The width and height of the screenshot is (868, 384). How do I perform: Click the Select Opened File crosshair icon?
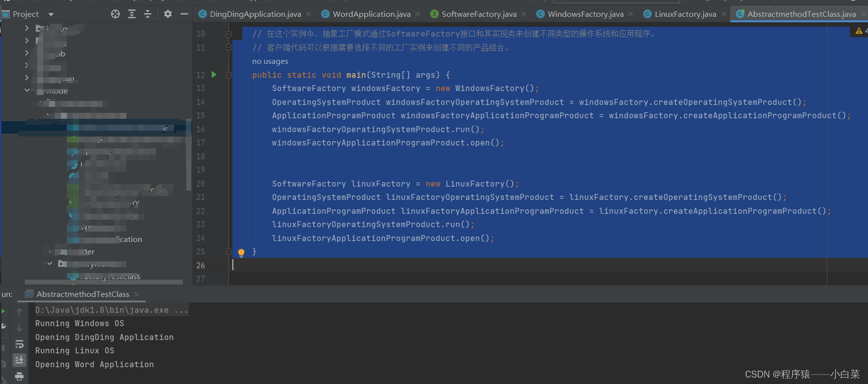[115, 14]
